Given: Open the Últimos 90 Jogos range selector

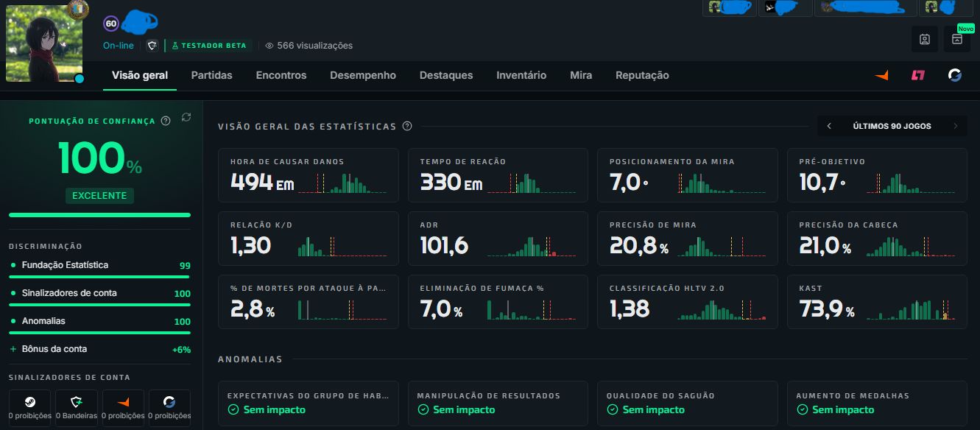Looking at the screenshot, I should pyautogui.click(x=892, y=126).
